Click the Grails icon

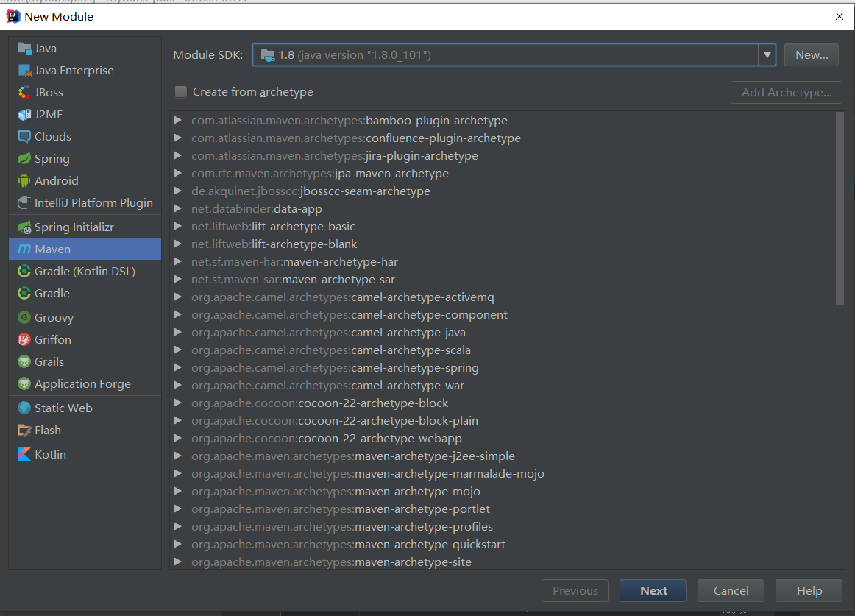pos(24,362)
